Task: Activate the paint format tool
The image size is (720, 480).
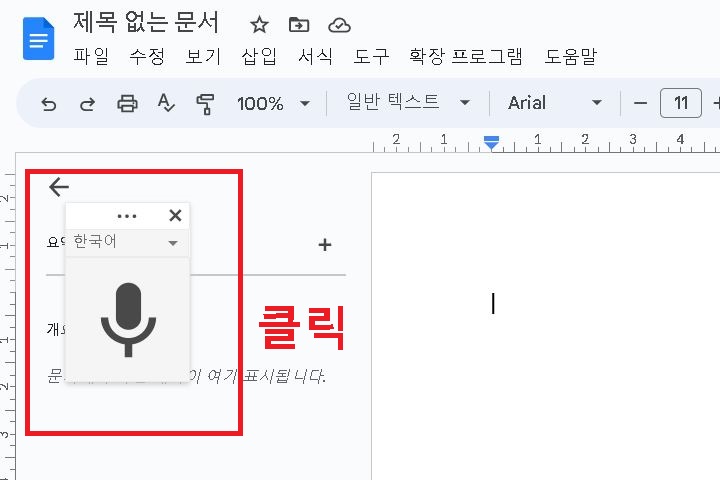Action: click(205, 104)
